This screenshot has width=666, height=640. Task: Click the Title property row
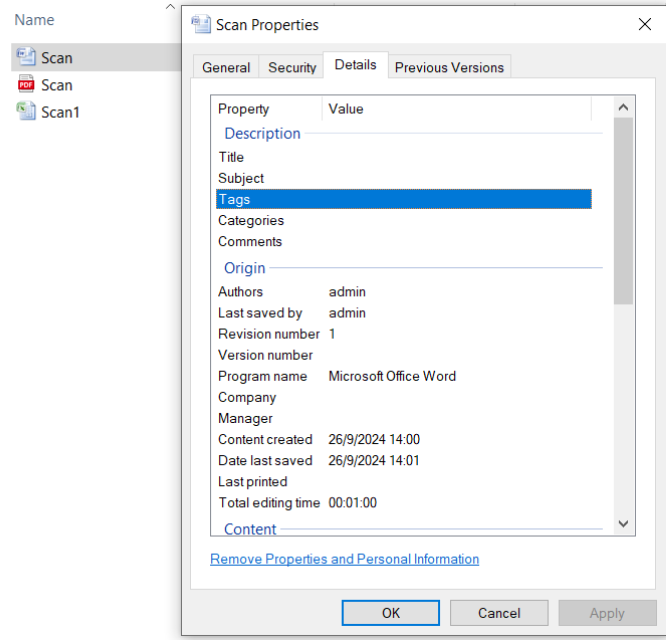click(x=232, y=157)
